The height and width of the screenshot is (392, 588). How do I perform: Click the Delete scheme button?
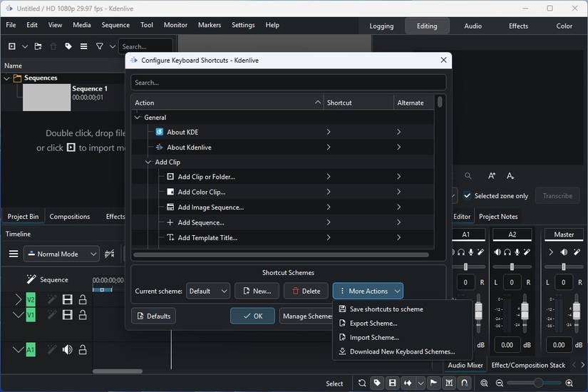click(306, 291)
